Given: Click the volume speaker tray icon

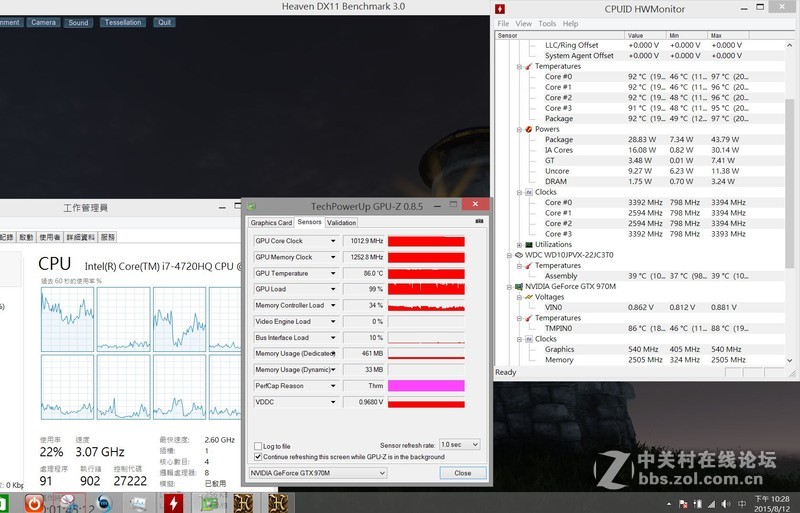Looking at the screenshot, I should pos(726,504).
